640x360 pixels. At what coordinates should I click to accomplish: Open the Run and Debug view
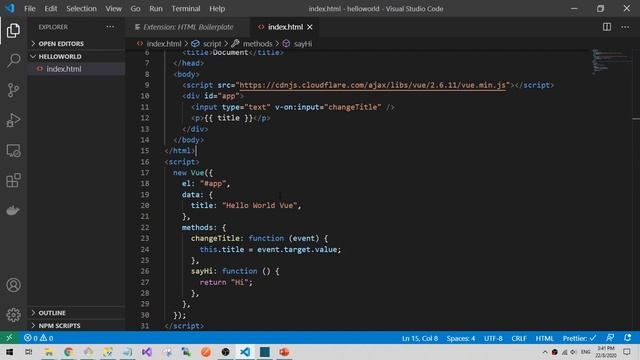point(13,120)
